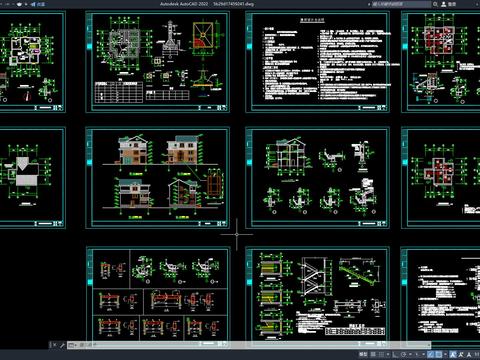
Task: Open the workspace share menu in title bar
Action: (x=37, y=4)
